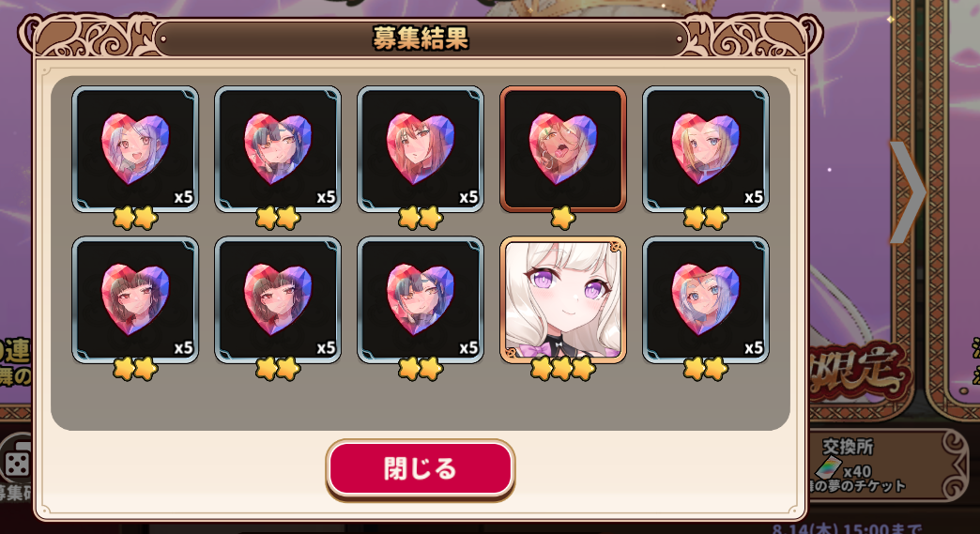980x534 pixels.
Task: Click the single star under tanned girl crystal
Action: [x=562, y=218]
